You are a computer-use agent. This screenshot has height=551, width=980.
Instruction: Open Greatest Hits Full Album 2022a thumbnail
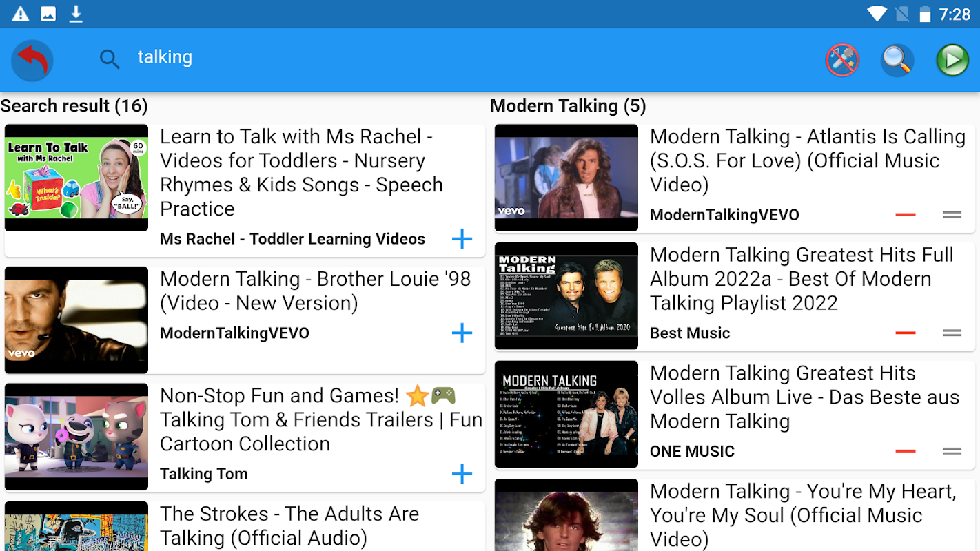(x=566, y=296)
